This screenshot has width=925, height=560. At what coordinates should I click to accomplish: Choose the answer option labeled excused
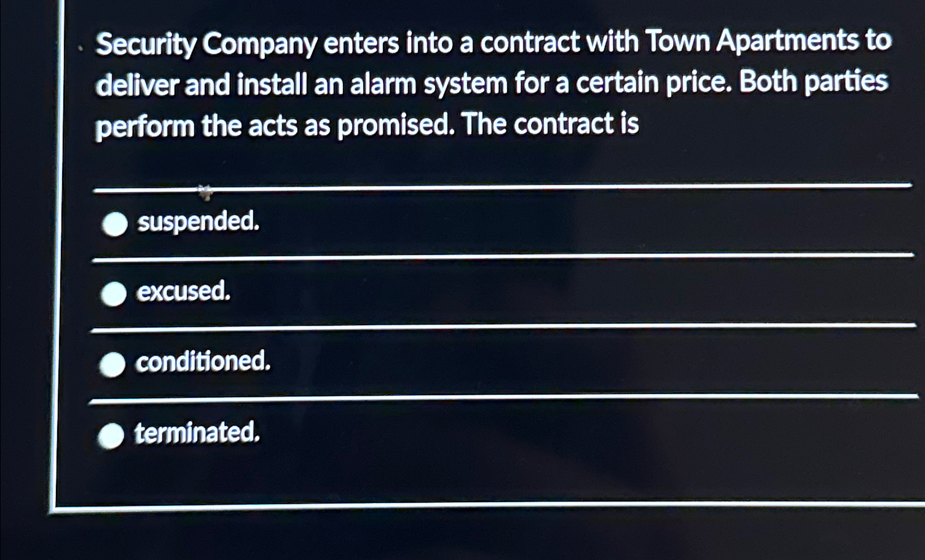[183, 292]
